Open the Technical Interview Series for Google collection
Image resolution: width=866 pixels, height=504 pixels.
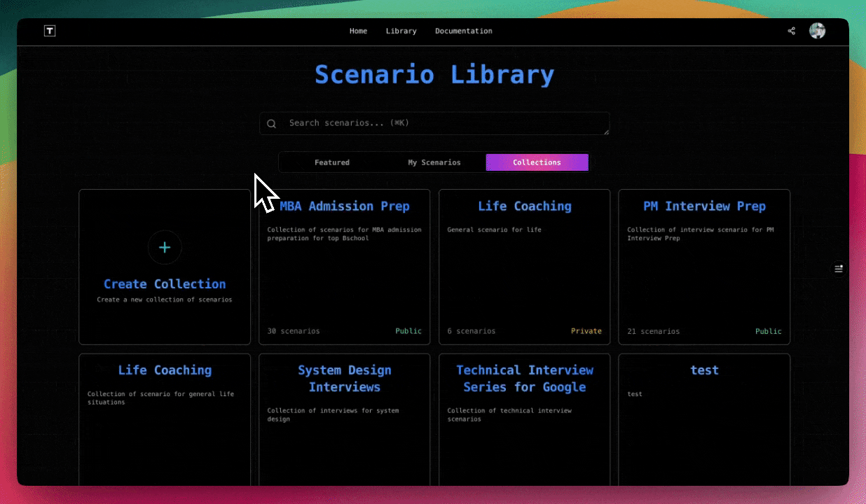pos(524,419)
